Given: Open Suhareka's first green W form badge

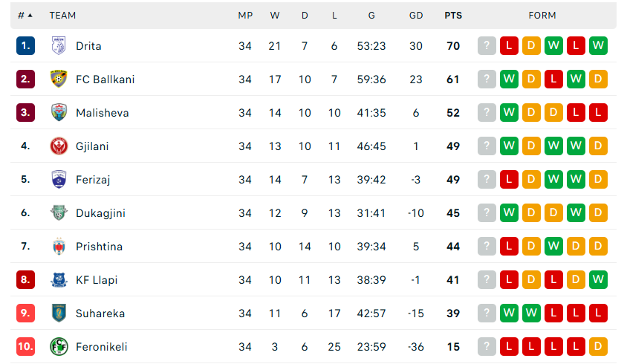Looking at the screenshot, I should tap(509, 313).
